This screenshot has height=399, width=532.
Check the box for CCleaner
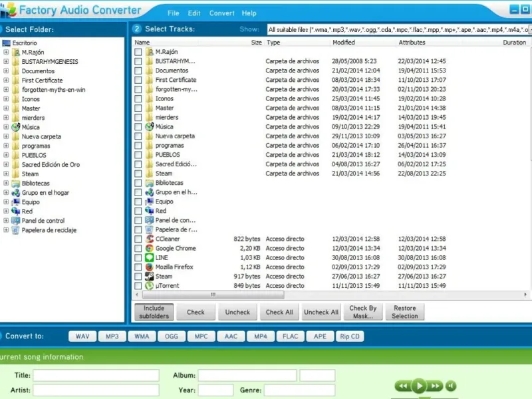(138, 239)
